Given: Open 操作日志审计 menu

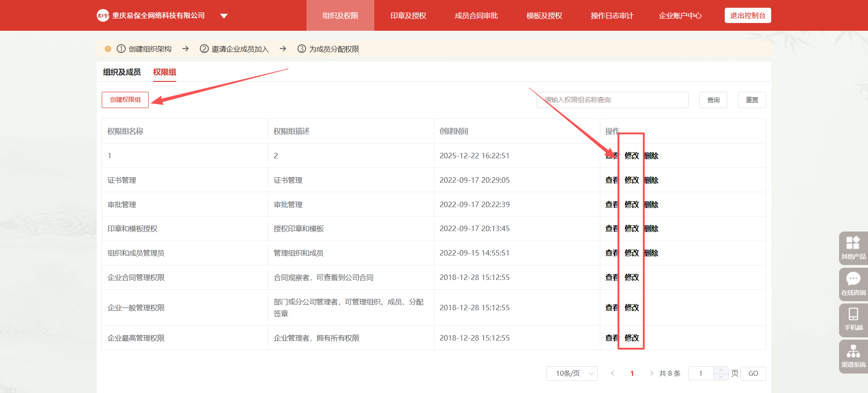Looking at the screenshot, I should (612, 16).
